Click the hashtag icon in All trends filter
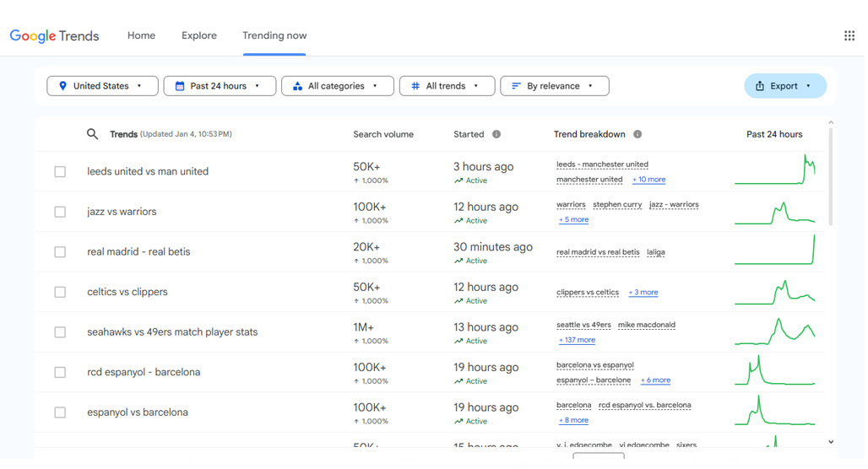868x469 pixels. point(415,86)
